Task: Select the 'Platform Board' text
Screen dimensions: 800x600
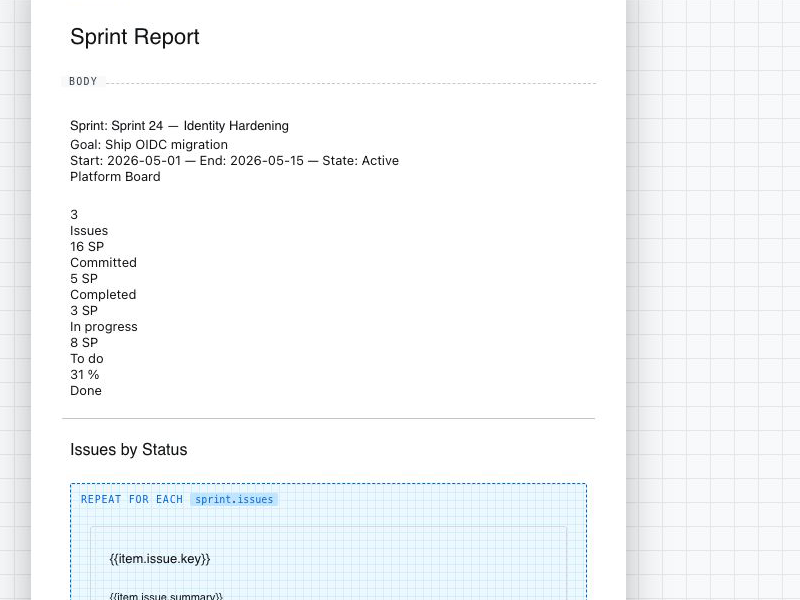Action: (x=115, y=177)
